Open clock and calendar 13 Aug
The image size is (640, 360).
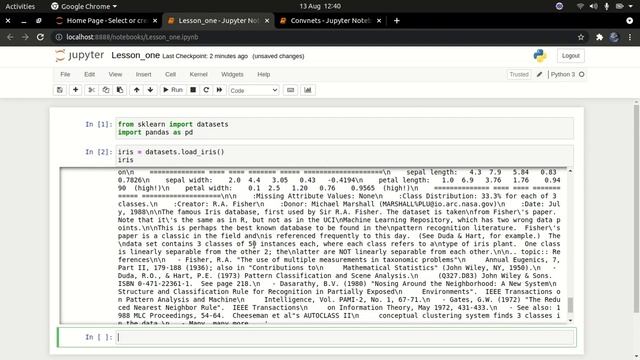[320, 6]
